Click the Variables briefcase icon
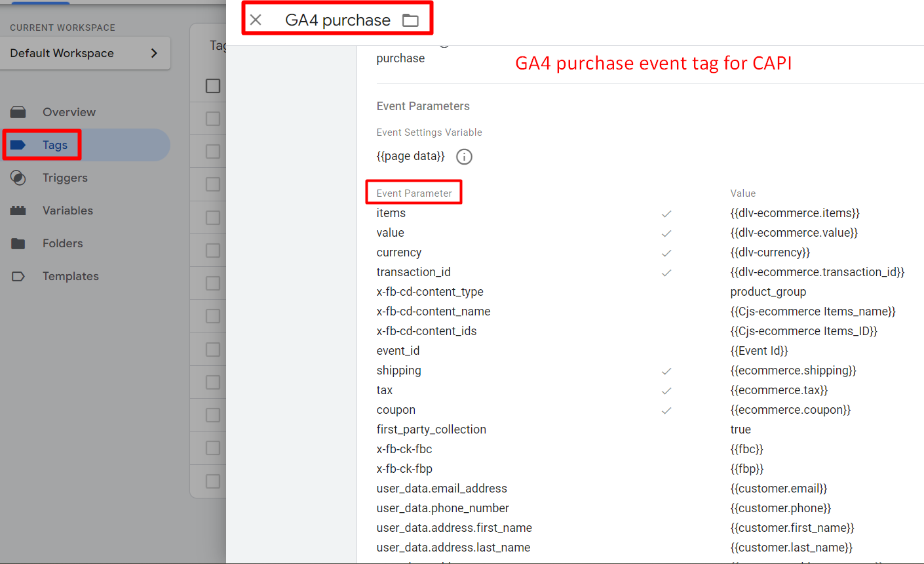The width and height of the screenshot is (924, 564). [x=18, y=211]
